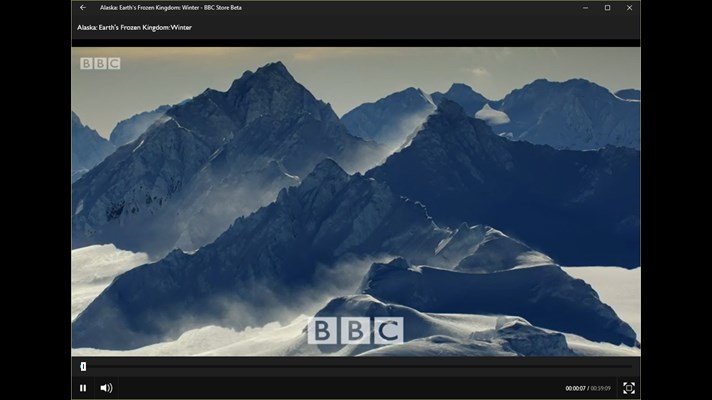Enter fullscreen mode with the corner icon
This screenshot has height=400, width=712.
629,388
